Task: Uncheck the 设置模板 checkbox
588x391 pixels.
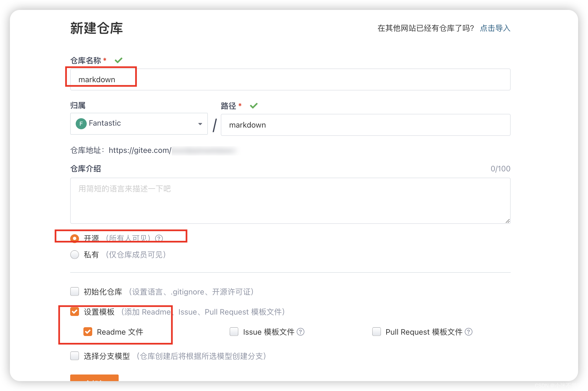Action: pos(75,312)
